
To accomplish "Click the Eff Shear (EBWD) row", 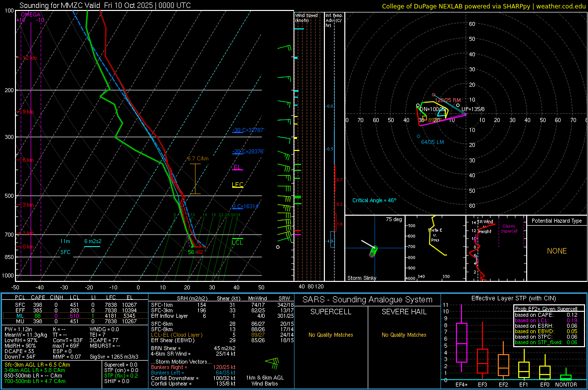I will point(222,340).
